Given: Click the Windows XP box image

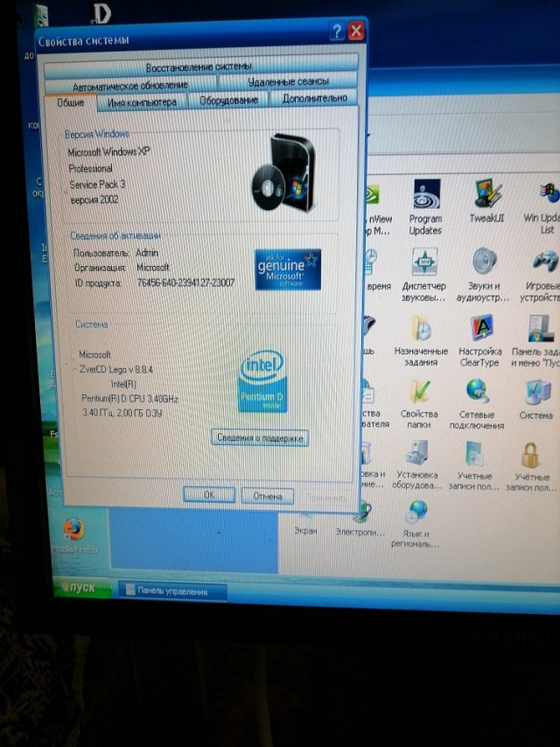Looking at the screenshot, I should [283, 172].
